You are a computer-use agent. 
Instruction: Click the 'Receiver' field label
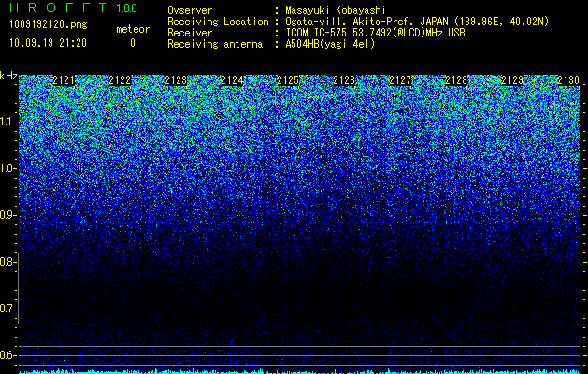click(x=190, y=33)
